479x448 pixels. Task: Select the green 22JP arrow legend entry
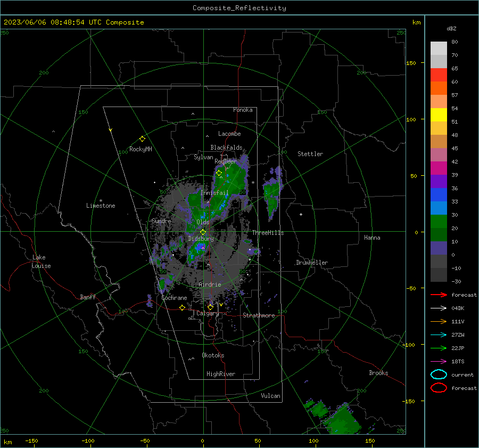pos(439,348)
